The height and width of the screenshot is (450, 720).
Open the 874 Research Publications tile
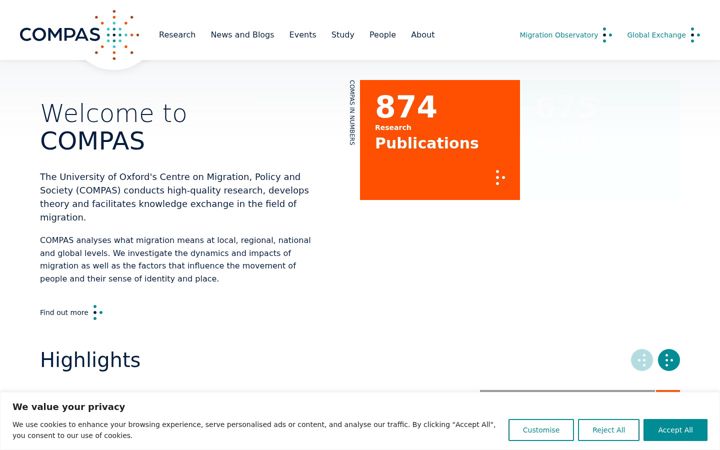pyautogui.click(x=440, y=140)
